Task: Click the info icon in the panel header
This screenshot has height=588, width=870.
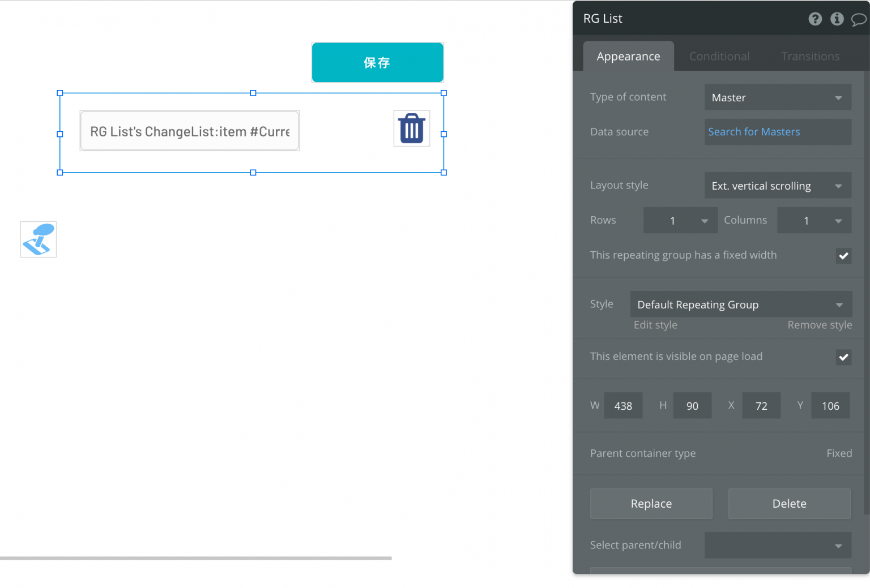Action: point(837,19)
